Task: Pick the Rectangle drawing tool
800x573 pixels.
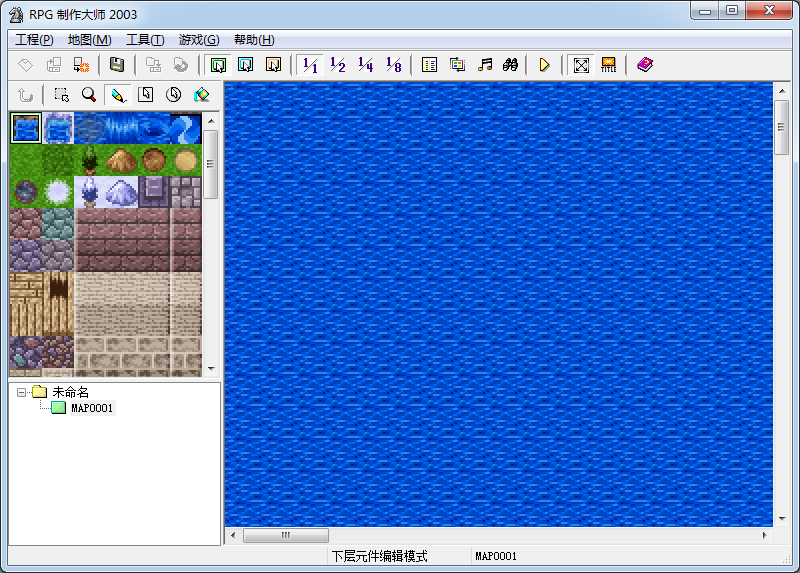Action: click(x=146, y=95)
